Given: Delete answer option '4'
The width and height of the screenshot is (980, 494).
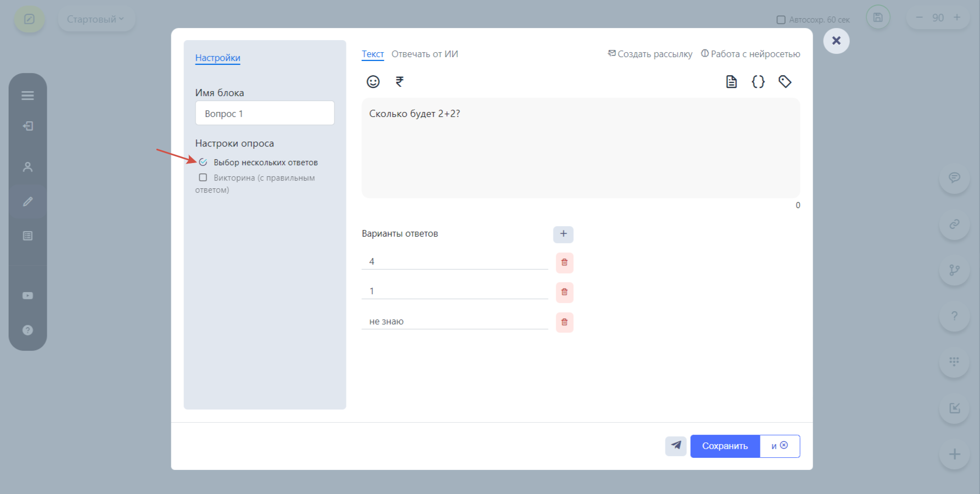Looking at the screenshot, I should click(564, 262).
